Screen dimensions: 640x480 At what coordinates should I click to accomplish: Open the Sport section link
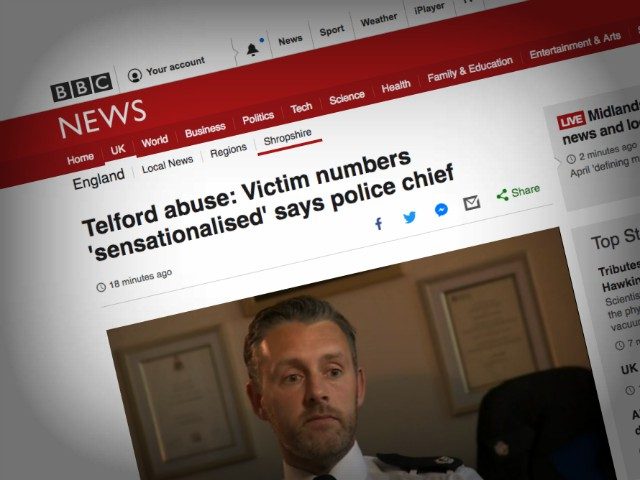332,31
